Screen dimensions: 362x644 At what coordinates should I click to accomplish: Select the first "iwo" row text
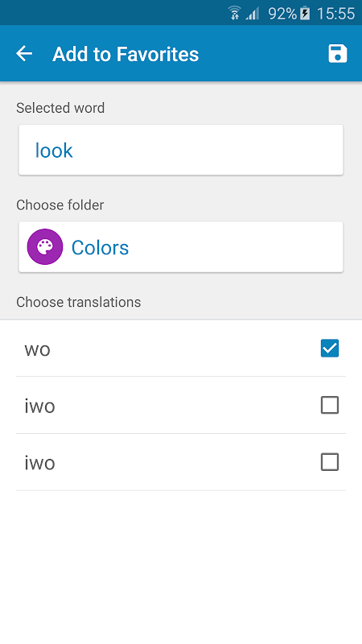39,406
